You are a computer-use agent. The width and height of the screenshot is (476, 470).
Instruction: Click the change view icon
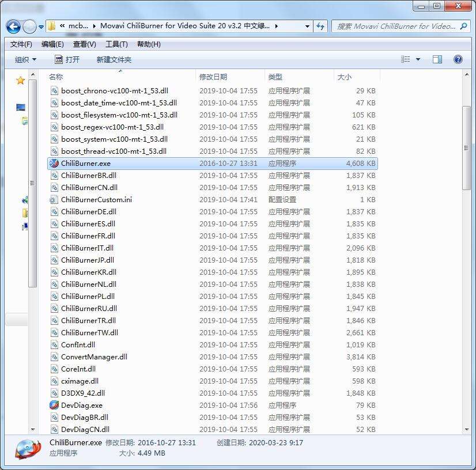[405, 59]
